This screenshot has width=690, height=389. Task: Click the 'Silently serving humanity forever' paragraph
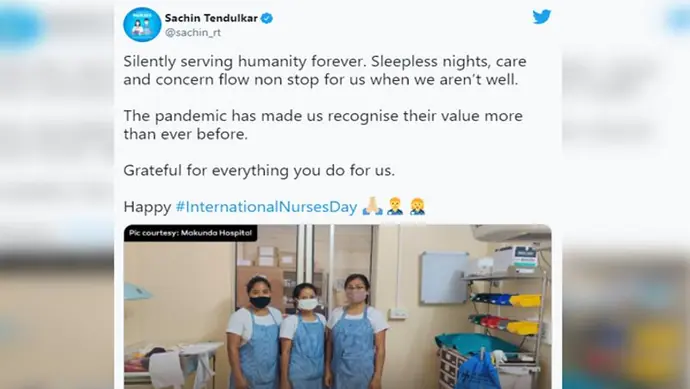[325, 70]
